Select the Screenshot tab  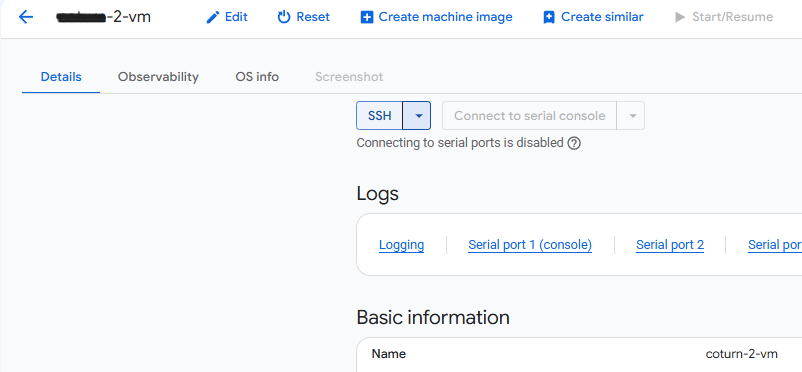(x=349, y=77)
